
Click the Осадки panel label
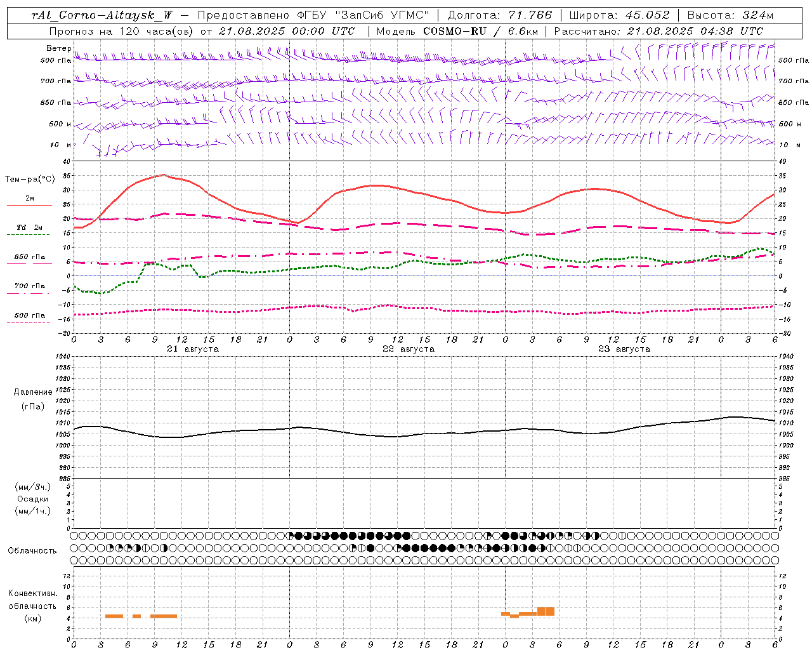click(x=33, y=499)
